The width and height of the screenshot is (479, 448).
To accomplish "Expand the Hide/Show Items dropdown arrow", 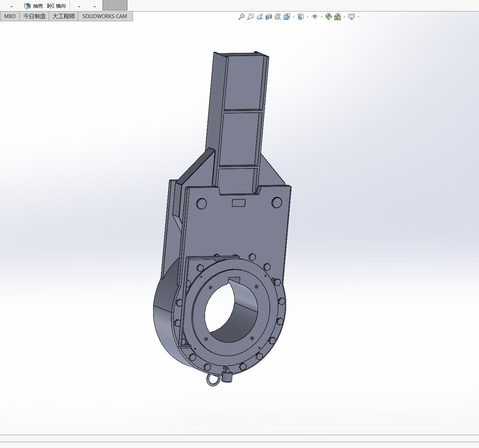I will [x=321, y=17].
